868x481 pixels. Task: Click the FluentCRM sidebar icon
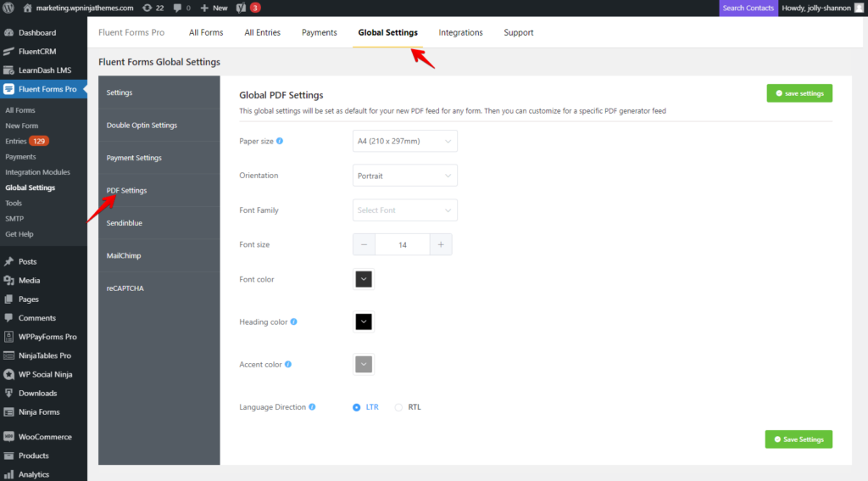tap(8, 52)
